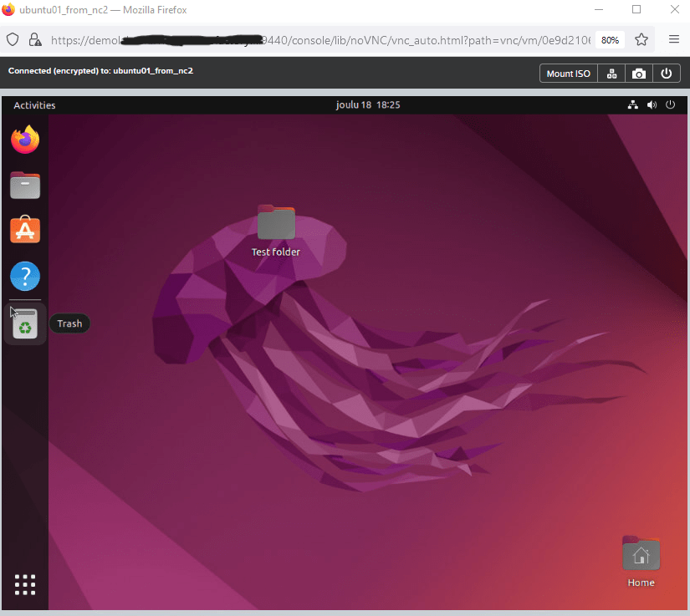Open the Trash in the dock
Image resolution: width=690 pixels, height=616 pixels.
point(26,324)
